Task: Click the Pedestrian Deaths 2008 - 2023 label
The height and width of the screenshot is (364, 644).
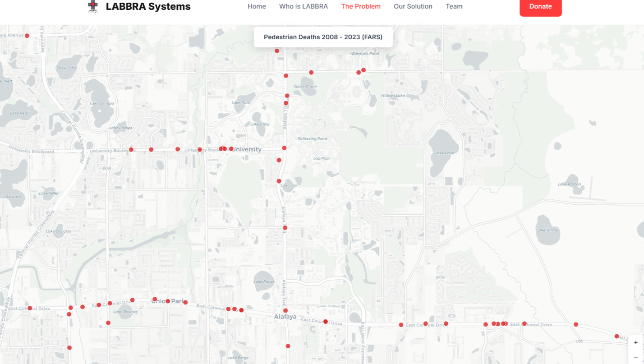Action: [323, 37]
